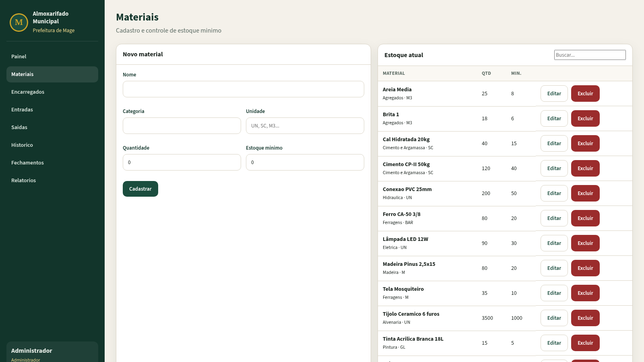The height and width of the screenshot is (362, 644).
Task: Navigate to Saidas
Action: 52,128
